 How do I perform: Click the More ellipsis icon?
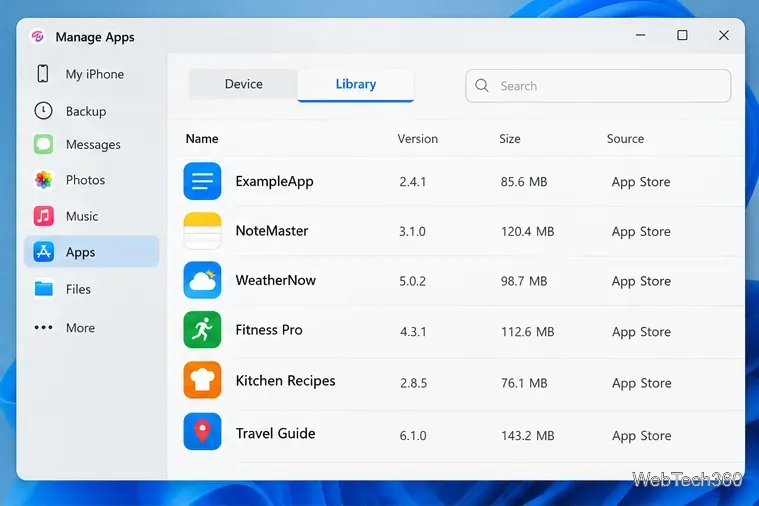[44, 328]
